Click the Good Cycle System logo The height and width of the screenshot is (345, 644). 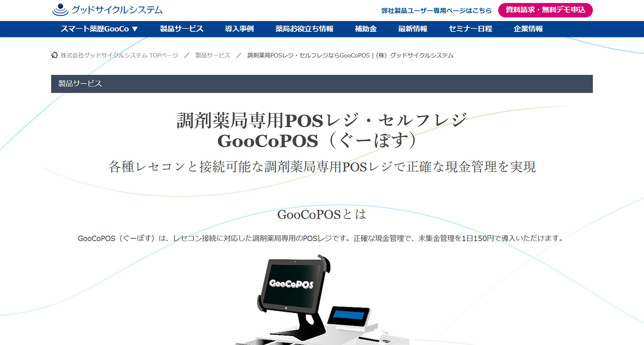(x=107, y=10)
